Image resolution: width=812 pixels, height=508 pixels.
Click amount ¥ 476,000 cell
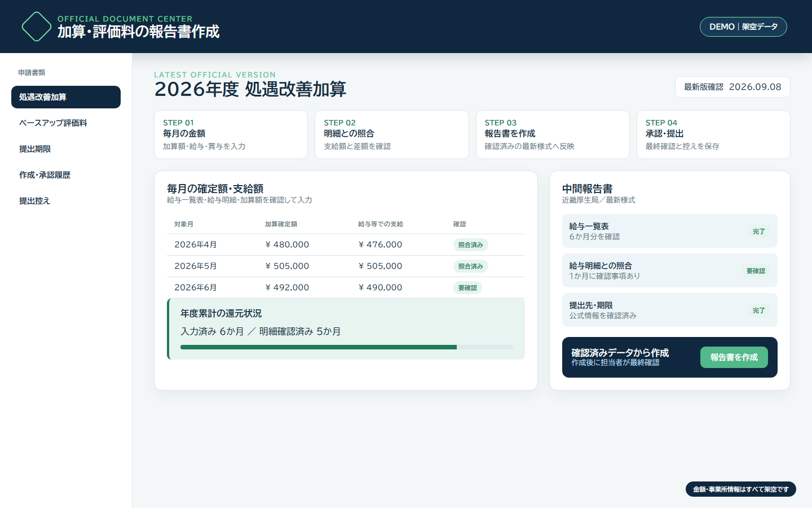pos(380,244)
